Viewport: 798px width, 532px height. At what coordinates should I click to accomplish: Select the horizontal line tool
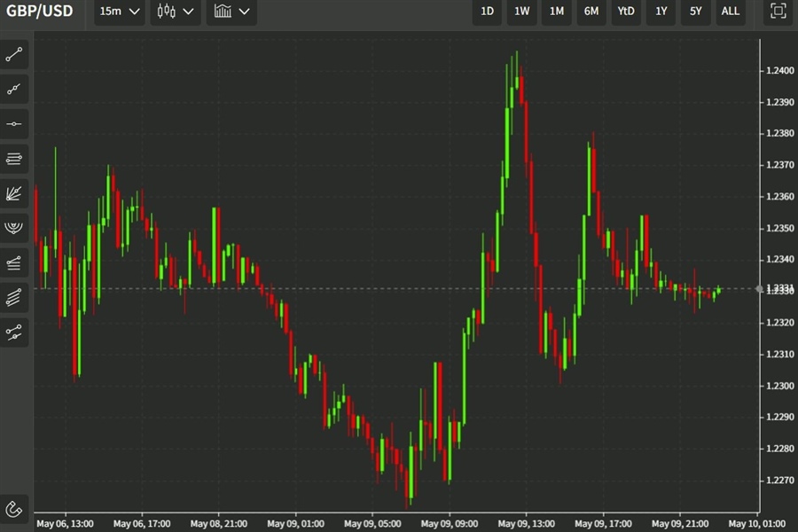coord(13,123)
